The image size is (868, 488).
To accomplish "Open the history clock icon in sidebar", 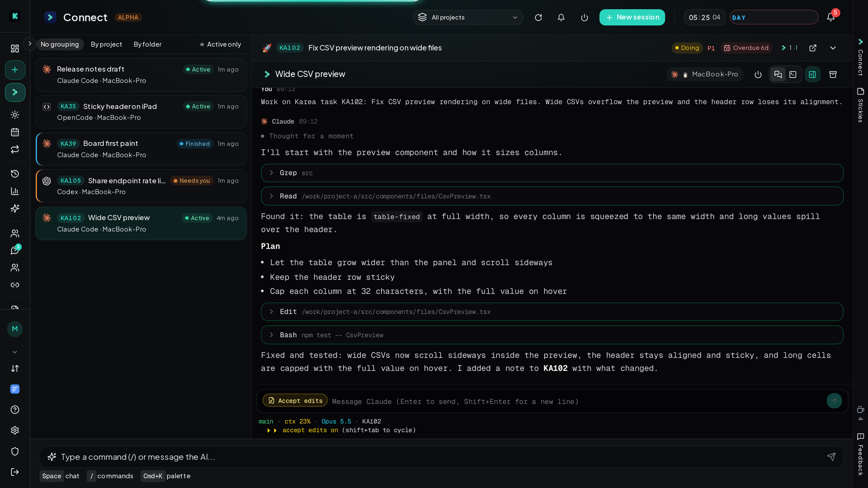I will pyautogui.click(x=15, y=174).
